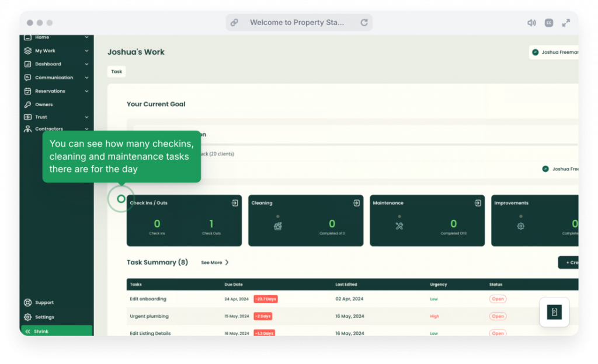Open the Maintenance card arrow icon
Screen dimensions: 598x364
[478, 203]
